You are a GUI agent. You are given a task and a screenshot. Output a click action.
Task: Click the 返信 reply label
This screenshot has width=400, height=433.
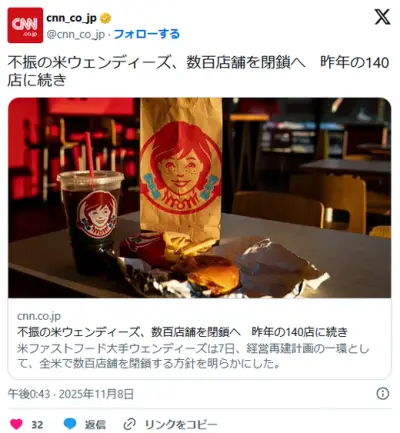click(95, 424)
